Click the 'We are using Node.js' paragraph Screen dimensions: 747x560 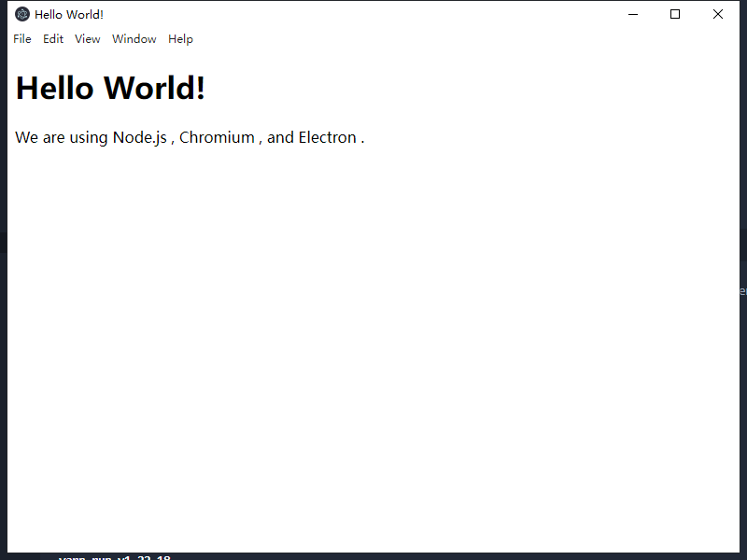click(x=190, y=137)
